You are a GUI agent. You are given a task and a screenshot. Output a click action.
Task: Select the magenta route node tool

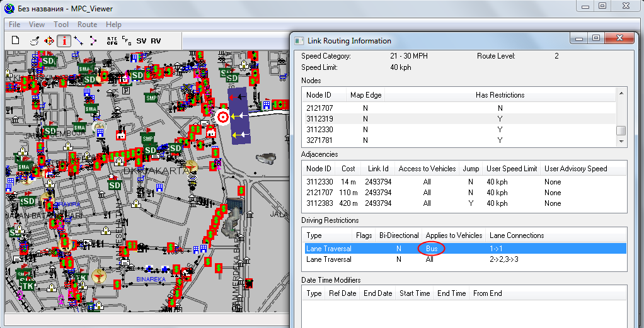93,40
